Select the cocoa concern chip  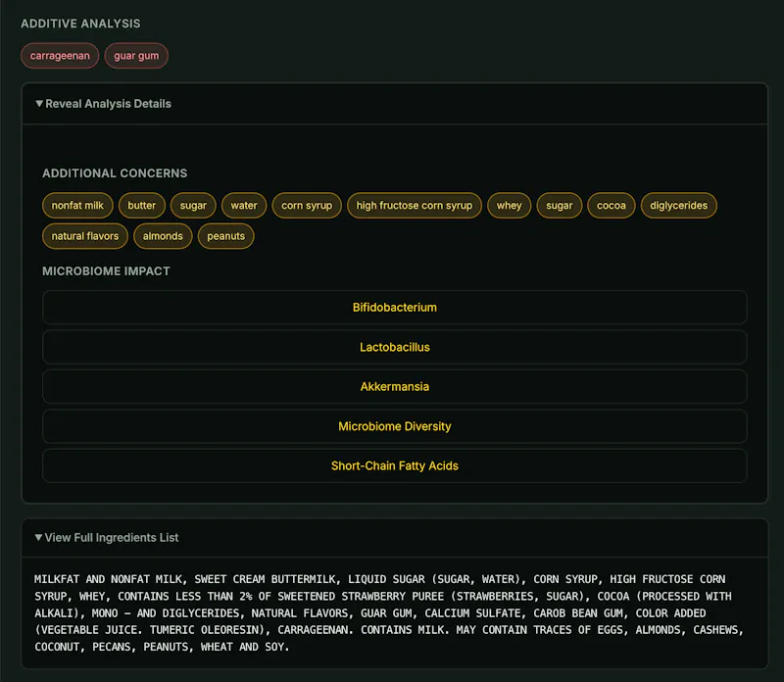(611, 206)
